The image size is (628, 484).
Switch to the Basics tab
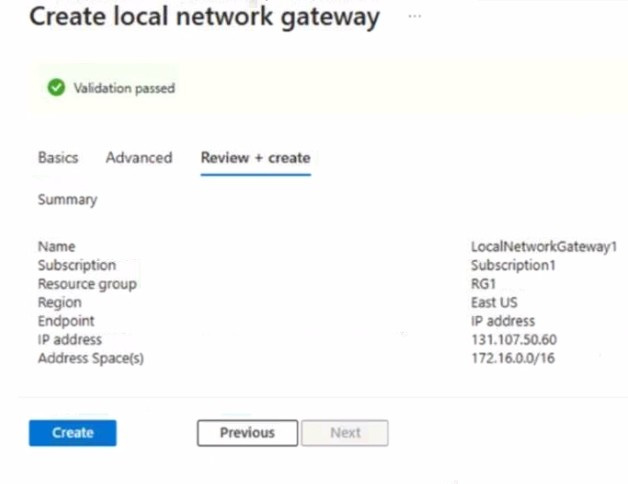tap(58, 158)
